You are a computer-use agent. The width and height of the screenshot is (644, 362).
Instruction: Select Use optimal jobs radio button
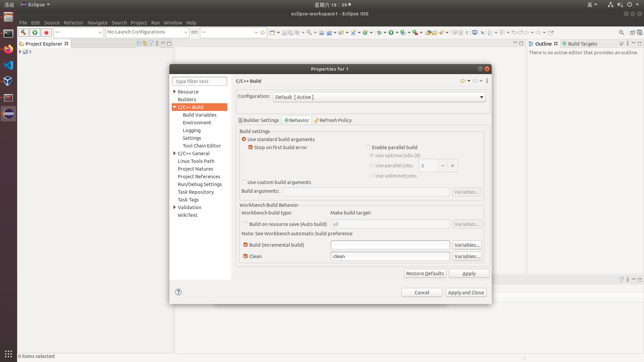click(372, 155)
